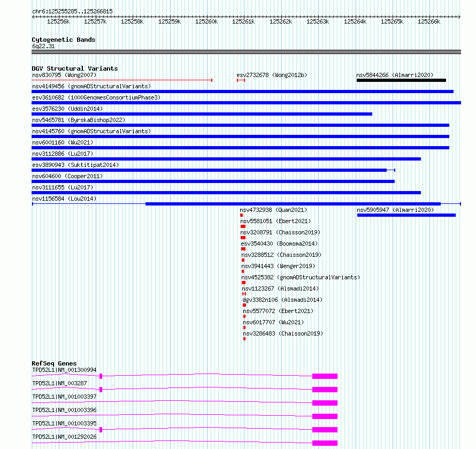The image size is (476, 449).
Task: Open nsv3941443 (Wenger2019) label
Action: coord(278,266)
